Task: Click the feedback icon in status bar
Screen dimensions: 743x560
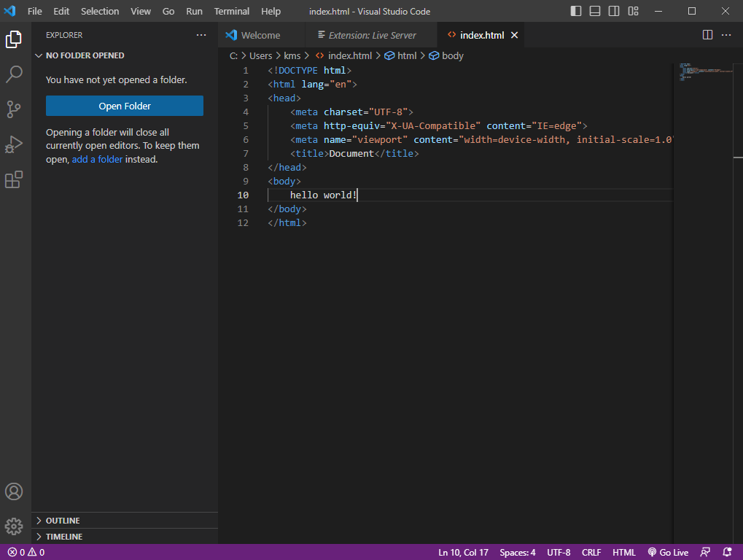Action: click(x=705, y=552)
